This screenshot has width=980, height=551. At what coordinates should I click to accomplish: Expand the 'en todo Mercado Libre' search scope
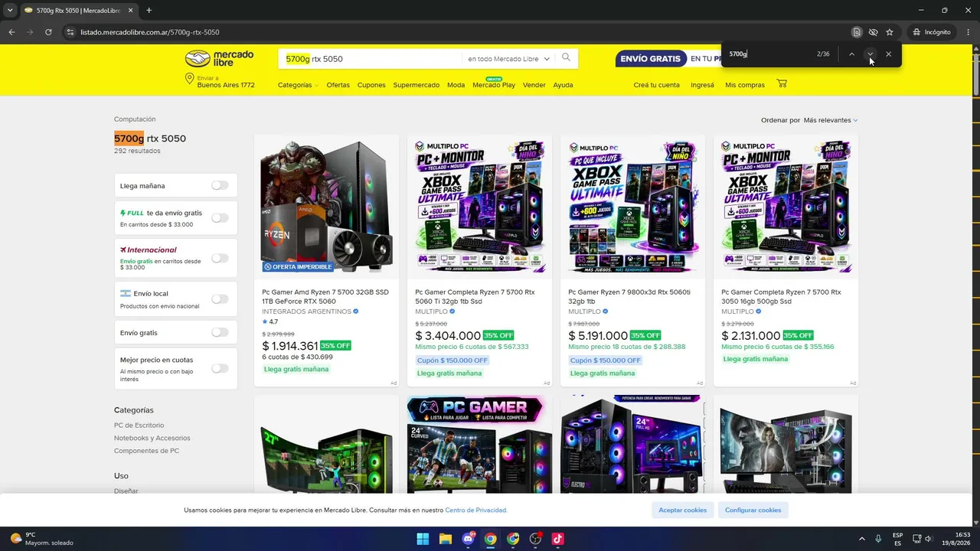[x=508, y=59]
